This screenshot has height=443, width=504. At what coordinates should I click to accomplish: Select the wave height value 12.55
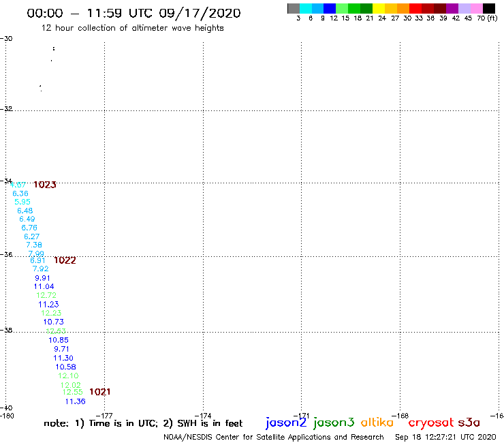click(73, 392)
